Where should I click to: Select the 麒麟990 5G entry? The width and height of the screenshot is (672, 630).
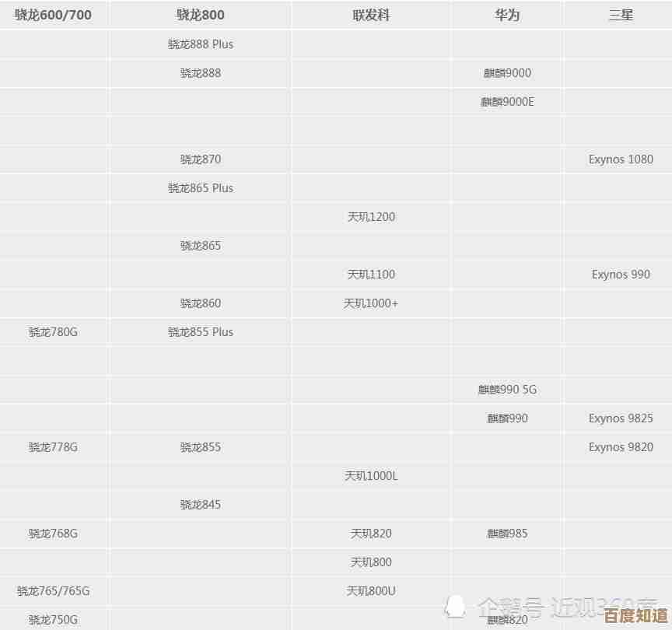[506, 390]
